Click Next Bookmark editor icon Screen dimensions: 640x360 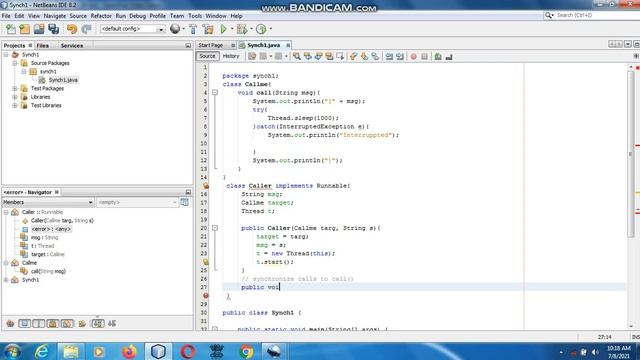click(x=364, y=56)
